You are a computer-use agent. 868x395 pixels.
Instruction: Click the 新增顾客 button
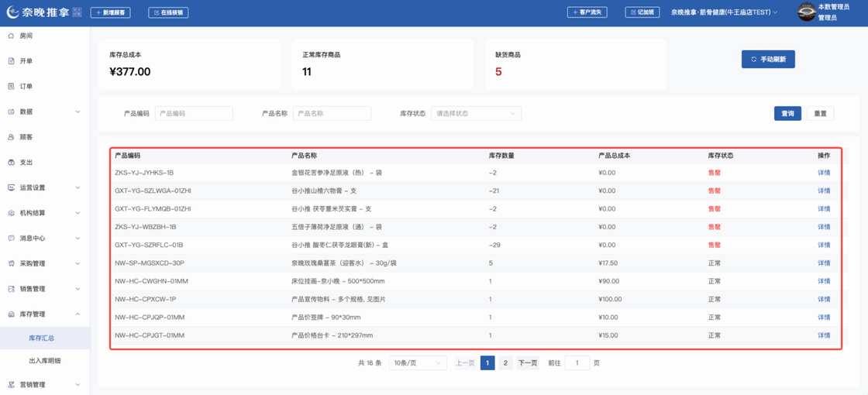tap(110, 12)
